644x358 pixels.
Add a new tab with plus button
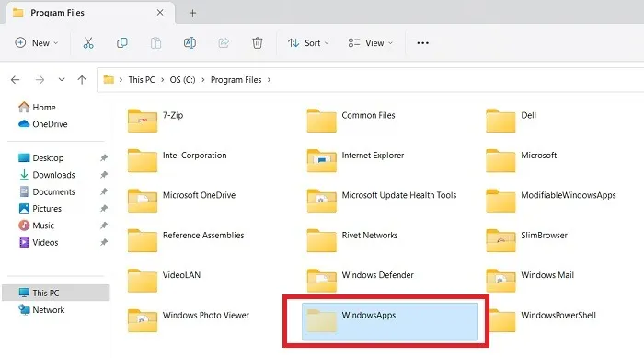(x=192, y=13)
